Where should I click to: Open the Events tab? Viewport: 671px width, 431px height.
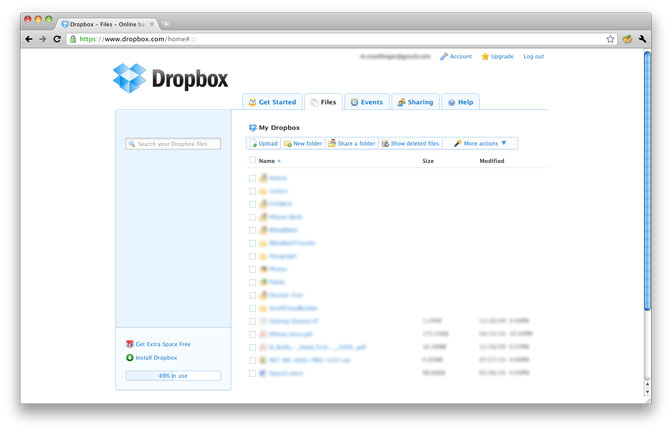coord(367,102)
